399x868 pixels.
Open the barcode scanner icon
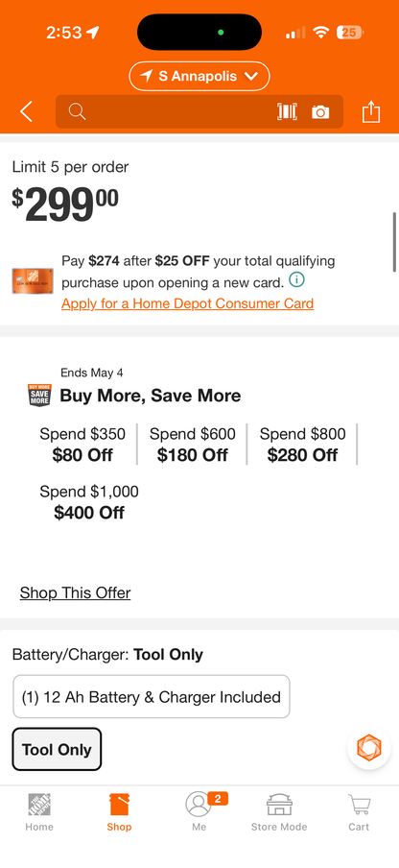[x=287, y=111]
